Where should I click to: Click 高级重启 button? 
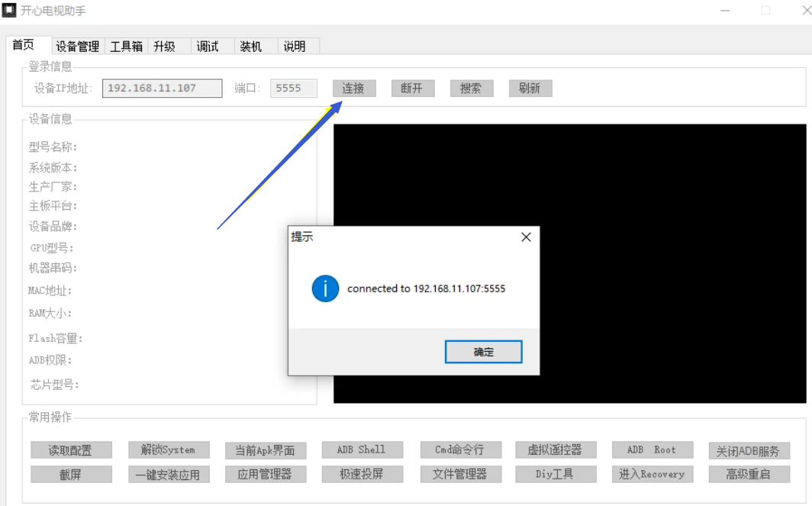tap(749, 475)
